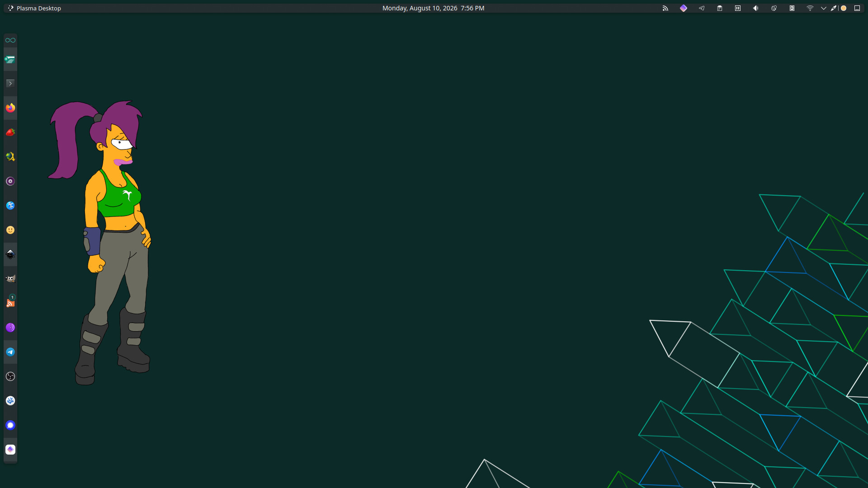Open the purple diamond app in dock

pyautogui.click(x=10, y=450)
